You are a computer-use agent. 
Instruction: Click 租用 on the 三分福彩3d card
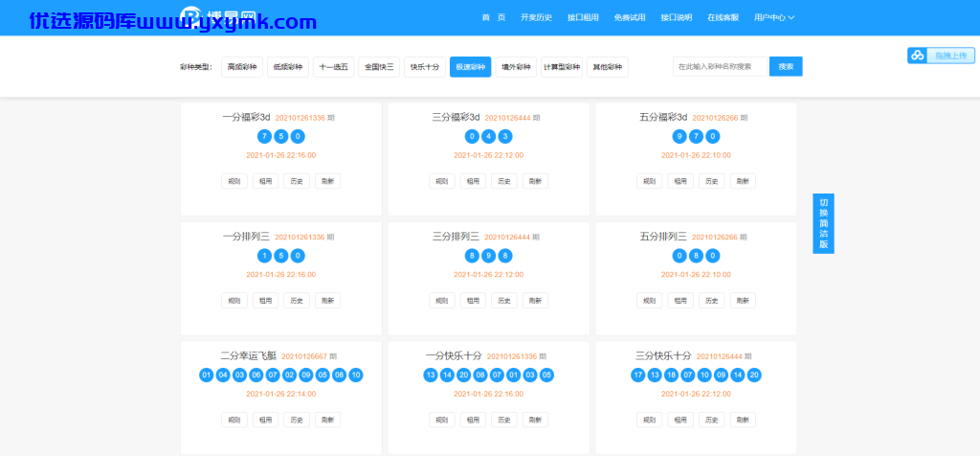tap(473, 181)
